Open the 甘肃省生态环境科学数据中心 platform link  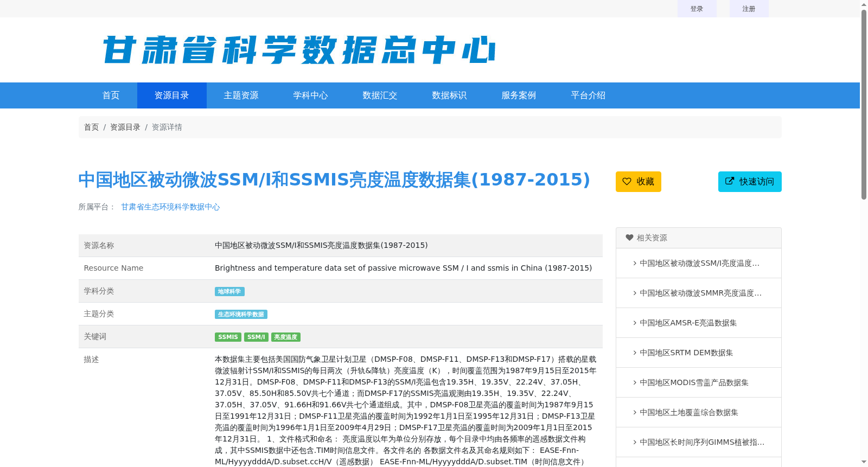tap(170, 207)
